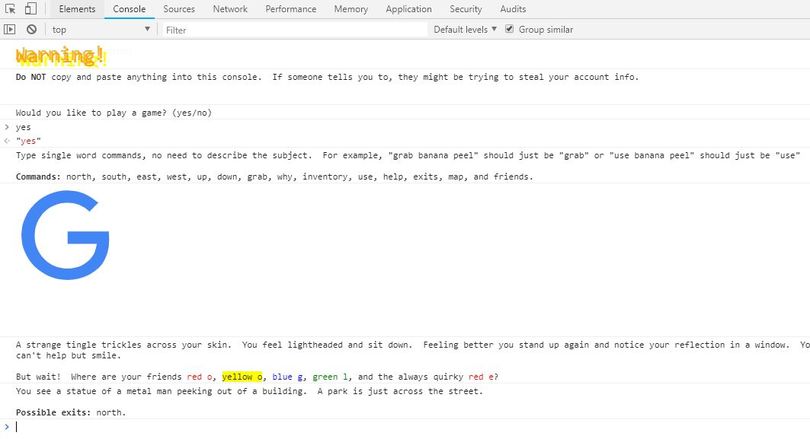Switch to the Application tab
The height and width of the screenshot is (439, 810).
408,9
